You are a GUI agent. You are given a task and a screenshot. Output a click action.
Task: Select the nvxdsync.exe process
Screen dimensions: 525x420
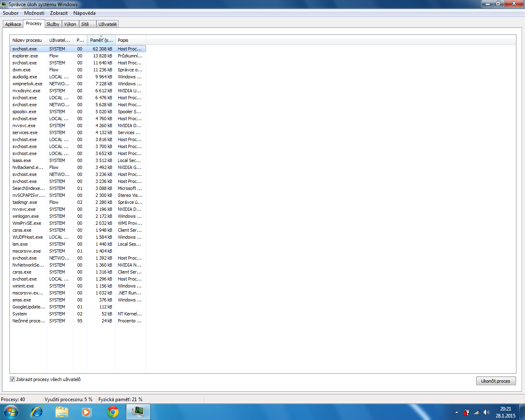(x=78, y=91)
